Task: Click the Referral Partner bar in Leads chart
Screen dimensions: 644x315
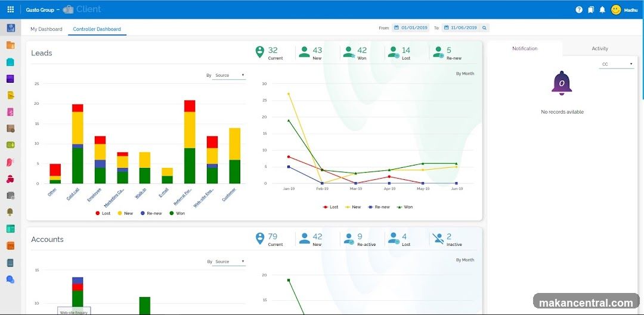Action: point(190,142)
